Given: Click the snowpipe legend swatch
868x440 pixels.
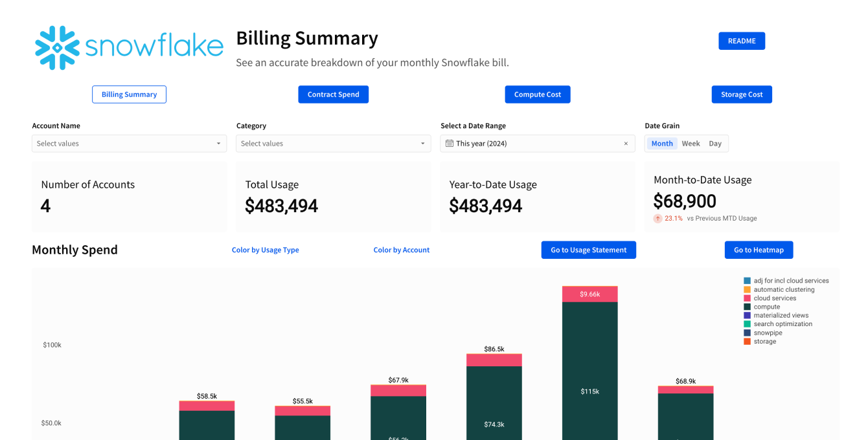Looking at the screenshot, I should (747, 333).
